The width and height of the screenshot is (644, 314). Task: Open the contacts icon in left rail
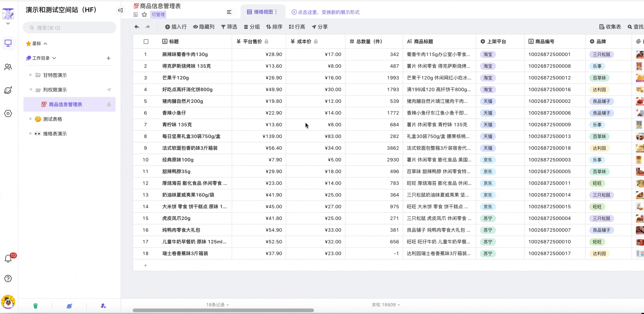point(8,67)
